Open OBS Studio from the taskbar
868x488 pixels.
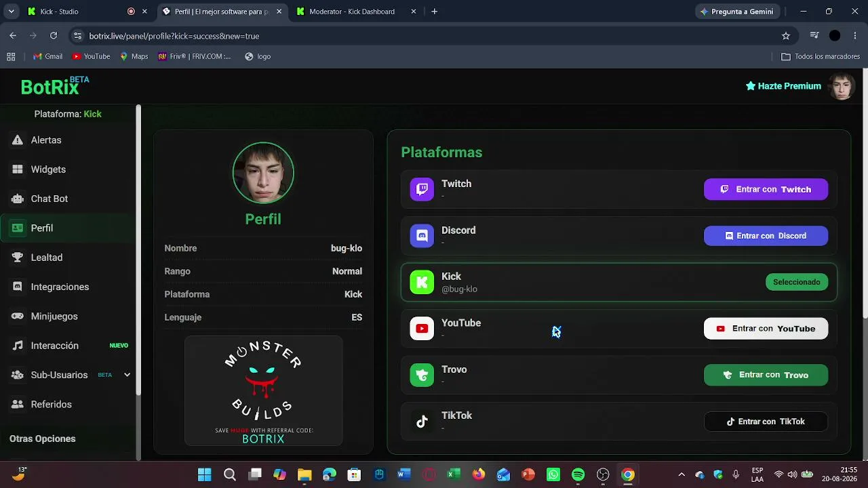click(603, 474)
